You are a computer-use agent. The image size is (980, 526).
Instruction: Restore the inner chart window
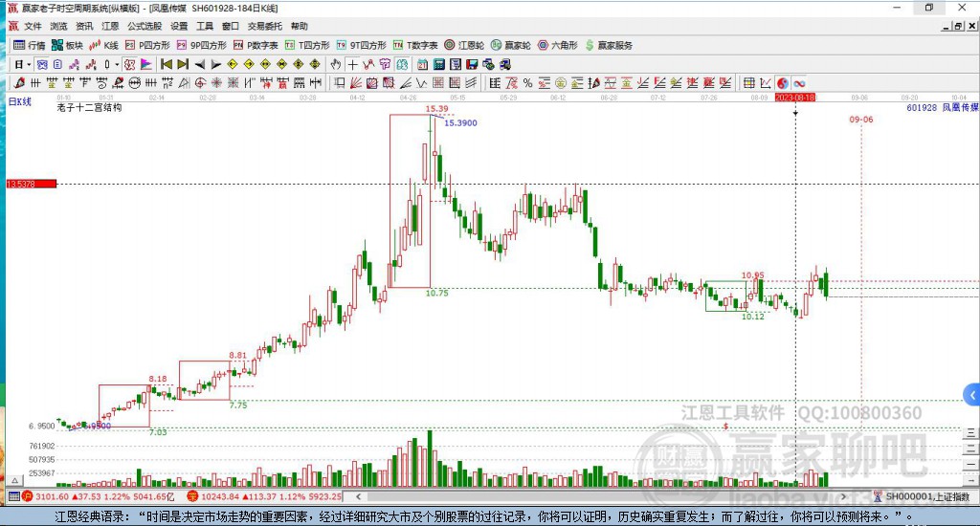[958, 26]
